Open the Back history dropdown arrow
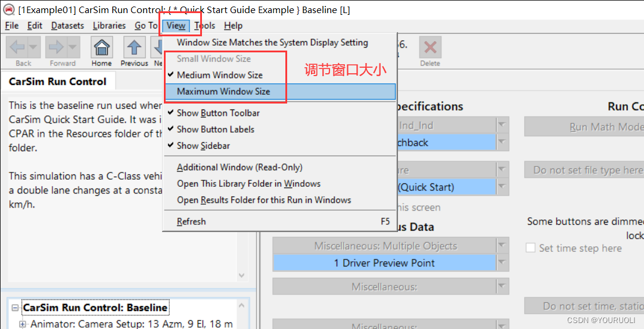This screenshot has width=644, height=329. [34, 47]
